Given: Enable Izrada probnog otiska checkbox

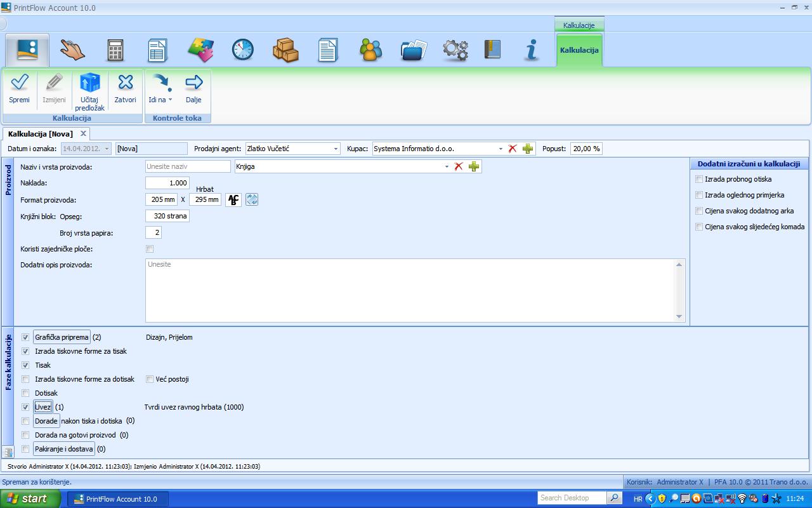Looking at the screenshot, I should coord(699,179).
